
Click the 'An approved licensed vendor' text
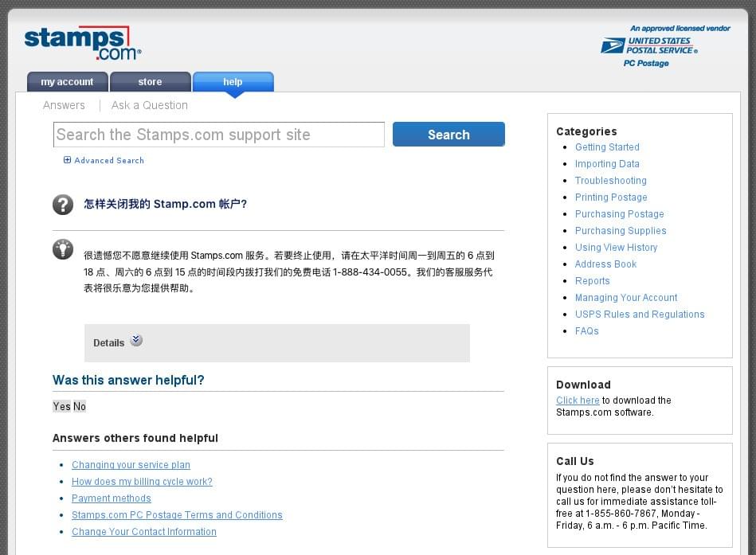(x=680, y=29)
